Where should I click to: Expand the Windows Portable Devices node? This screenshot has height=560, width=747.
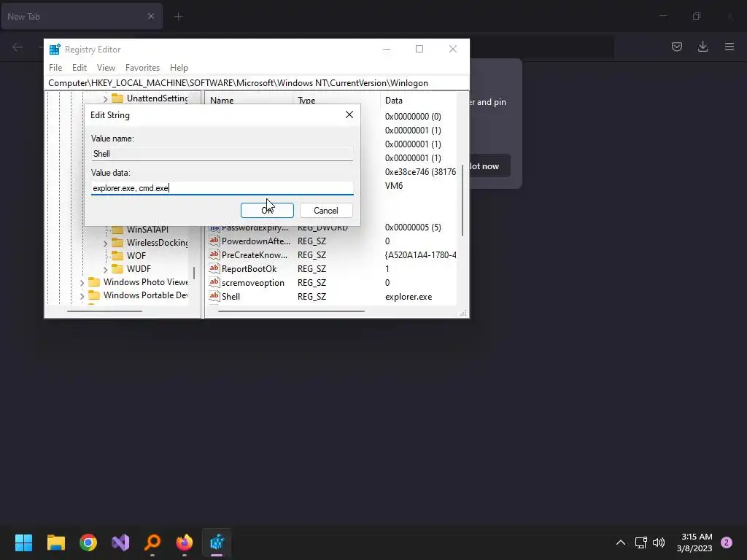pyautogui.click(x=82, y=296)
